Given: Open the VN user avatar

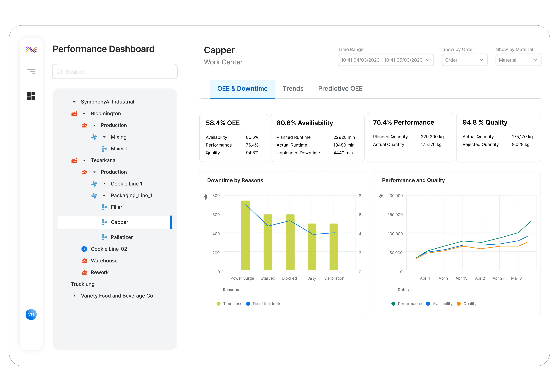Looking at the screenshot, I should (x=31, y=314).
